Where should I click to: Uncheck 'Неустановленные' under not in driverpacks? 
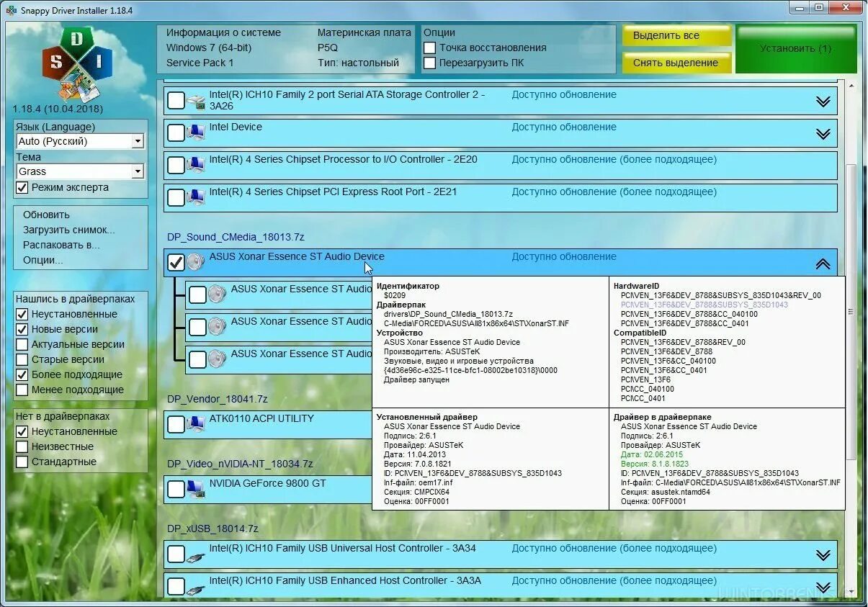point(22,431)
